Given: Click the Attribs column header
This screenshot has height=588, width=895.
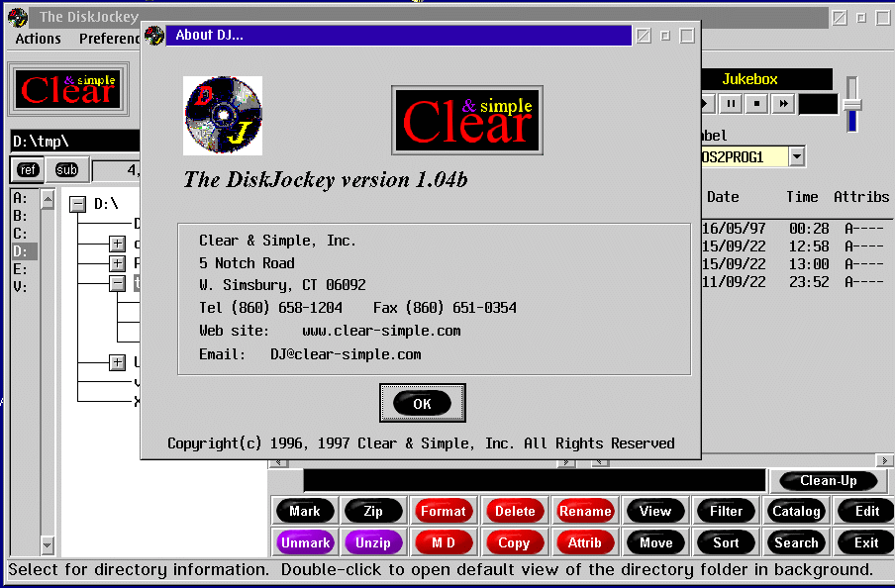Looking at the screenshot, I should tap(860, 197).
